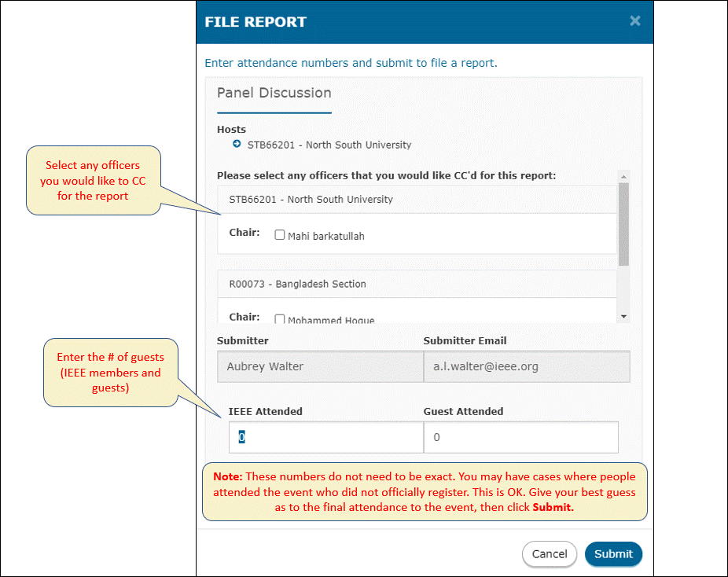Click the FILE REPORT dialog title
728x577 pixels.
pos(256,22)
